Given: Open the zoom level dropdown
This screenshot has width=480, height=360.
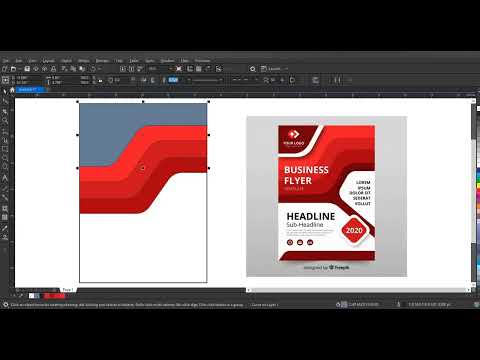Looking at the screenshot, I should pyautogui.click(x=170, y=69).
